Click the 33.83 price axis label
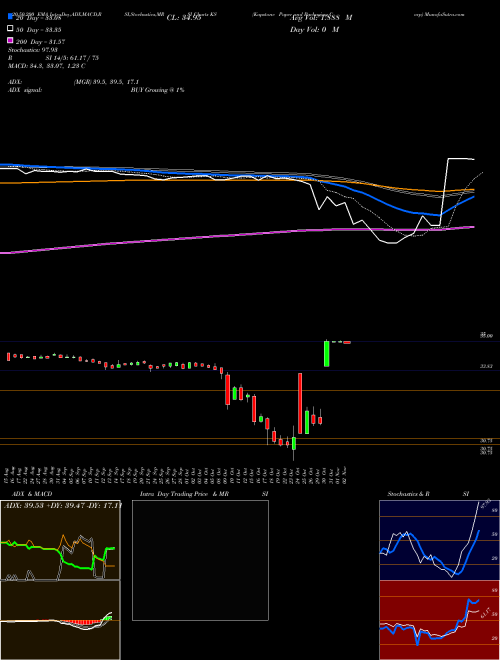Image resolution: width=500 pixels, height=660 pixels. coord(487,367)
